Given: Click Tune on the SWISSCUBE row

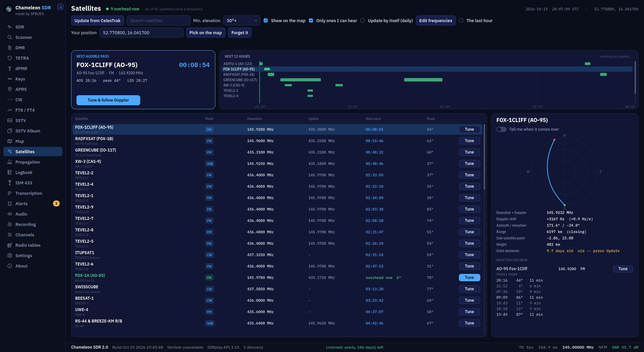Looking at the screenshot, I should [469, 289].
